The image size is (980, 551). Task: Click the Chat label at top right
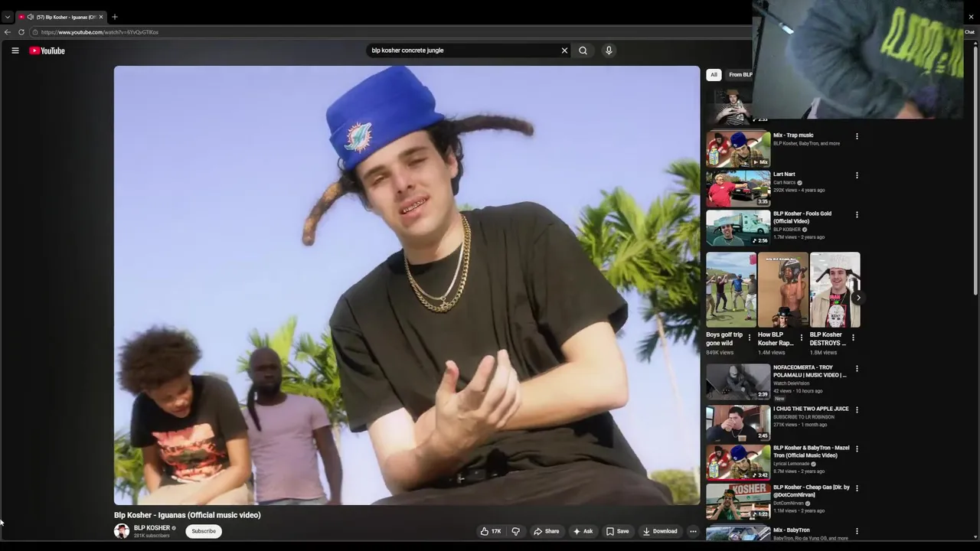[969, 32]
